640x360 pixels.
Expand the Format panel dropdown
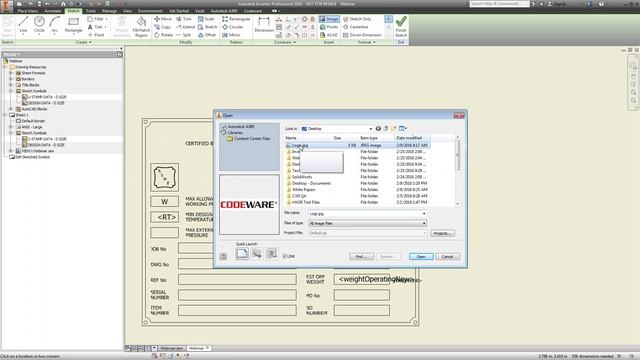[x=367, y=42]
